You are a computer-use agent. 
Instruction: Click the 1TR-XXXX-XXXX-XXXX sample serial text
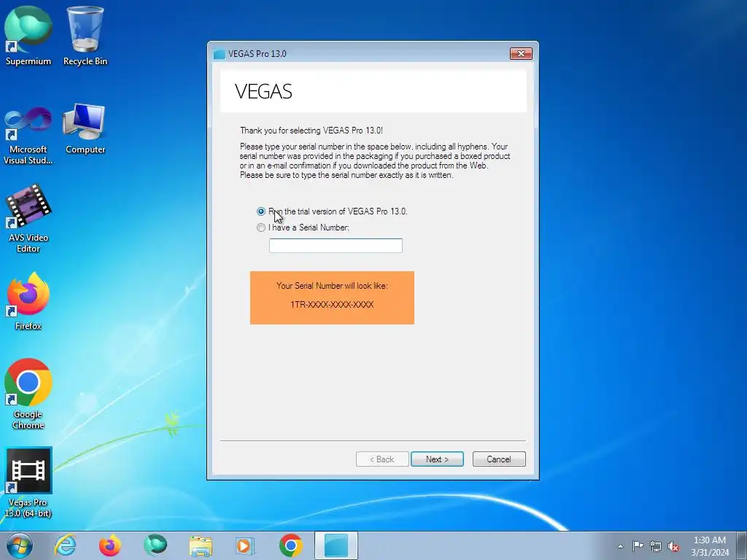332,305
